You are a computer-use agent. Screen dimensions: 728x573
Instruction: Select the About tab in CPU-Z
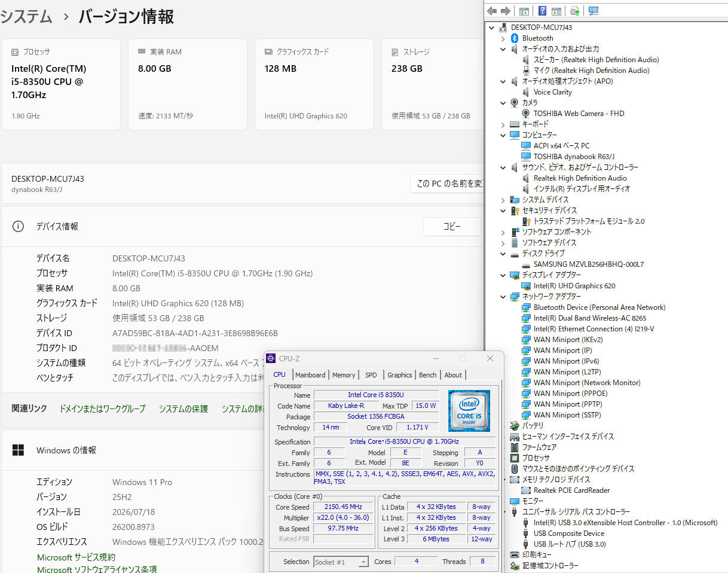[453, 375]
